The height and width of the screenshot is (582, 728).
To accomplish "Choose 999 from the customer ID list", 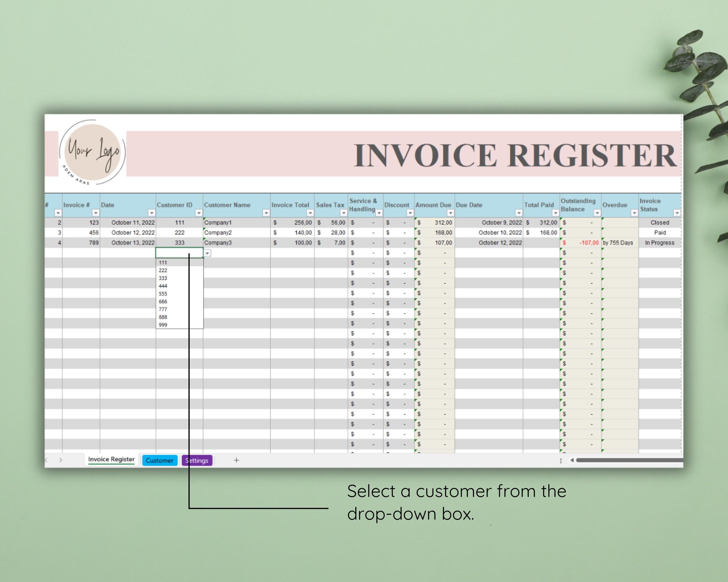I will click(x=179, y=324).
